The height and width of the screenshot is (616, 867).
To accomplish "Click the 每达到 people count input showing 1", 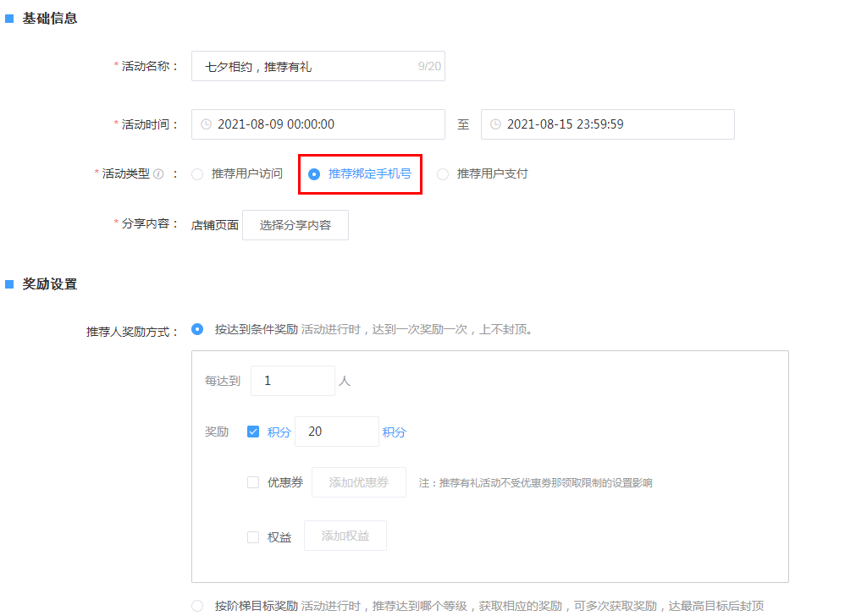I will coord(292,381).
